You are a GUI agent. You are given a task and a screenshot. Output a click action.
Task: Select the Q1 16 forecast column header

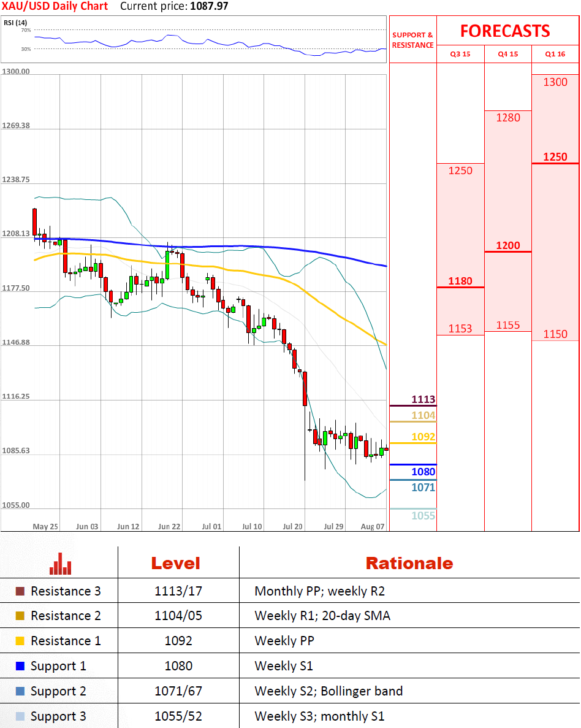pos(555,54)
